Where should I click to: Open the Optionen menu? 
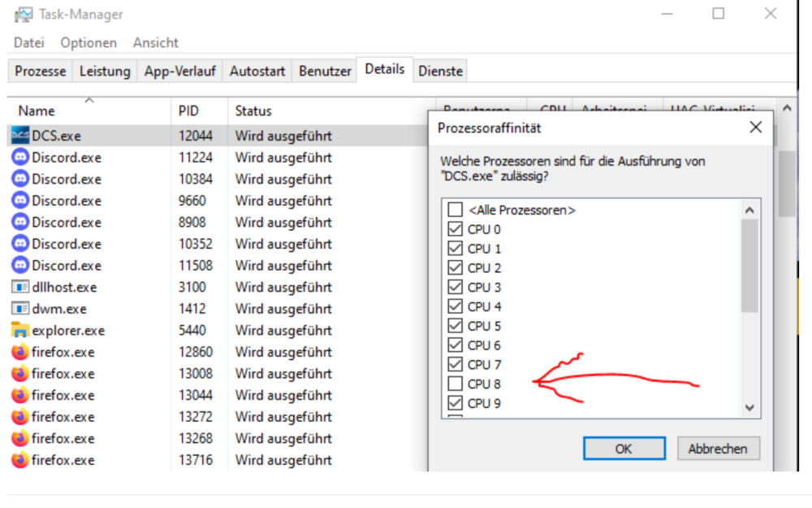click(89, 42)
